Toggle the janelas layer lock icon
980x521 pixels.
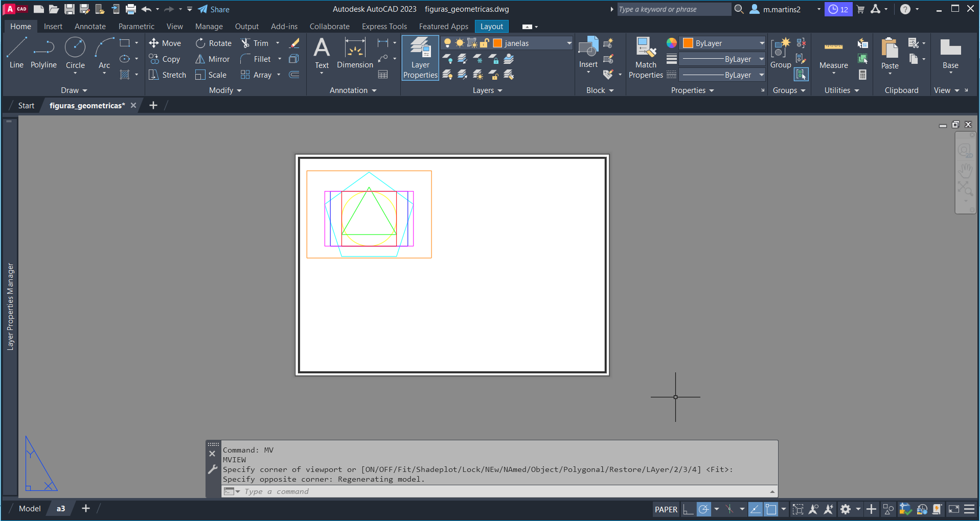coord(485,43)
